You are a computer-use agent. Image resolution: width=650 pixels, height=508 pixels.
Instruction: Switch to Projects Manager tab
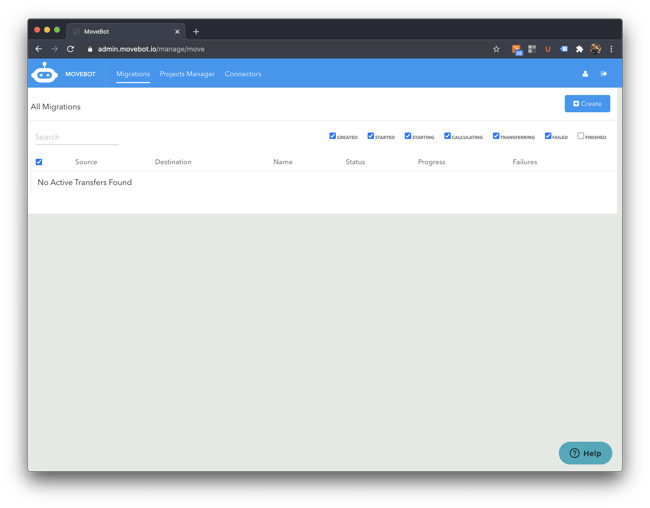pyautogui.click(x=187, y=74)
